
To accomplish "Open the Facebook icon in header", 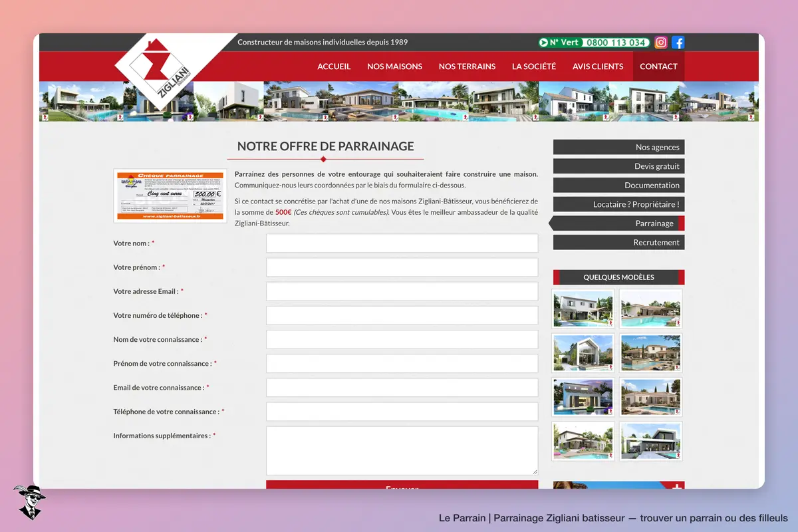I will click(x=678, y=43).
